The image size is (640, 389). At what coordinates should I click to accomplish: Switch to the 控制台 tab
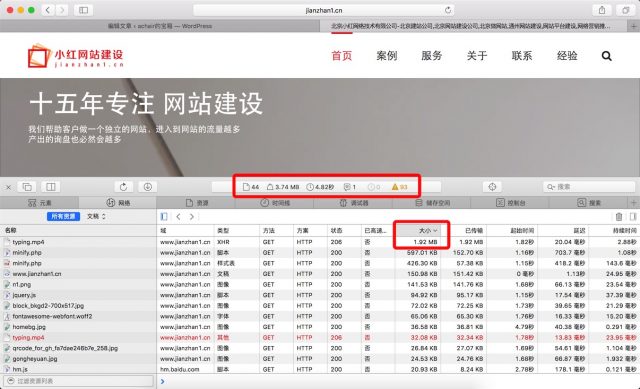click(510, 203)
